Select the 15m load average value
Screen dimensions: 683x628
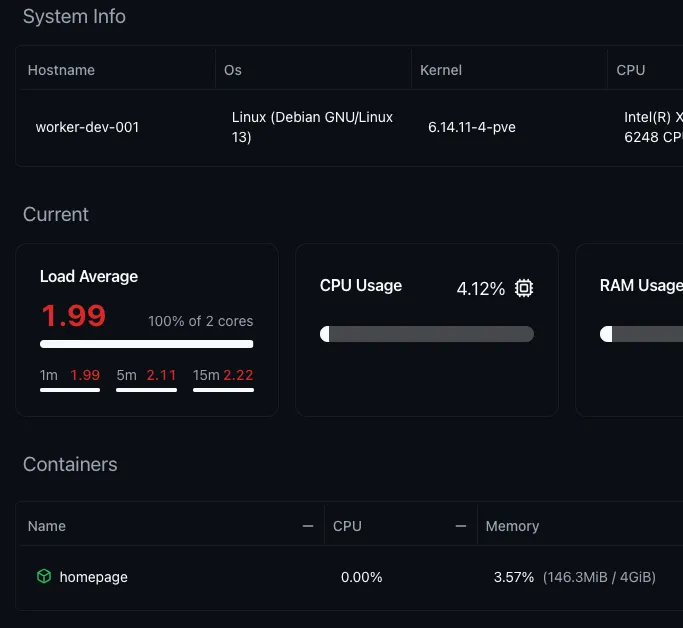(238, 375)
